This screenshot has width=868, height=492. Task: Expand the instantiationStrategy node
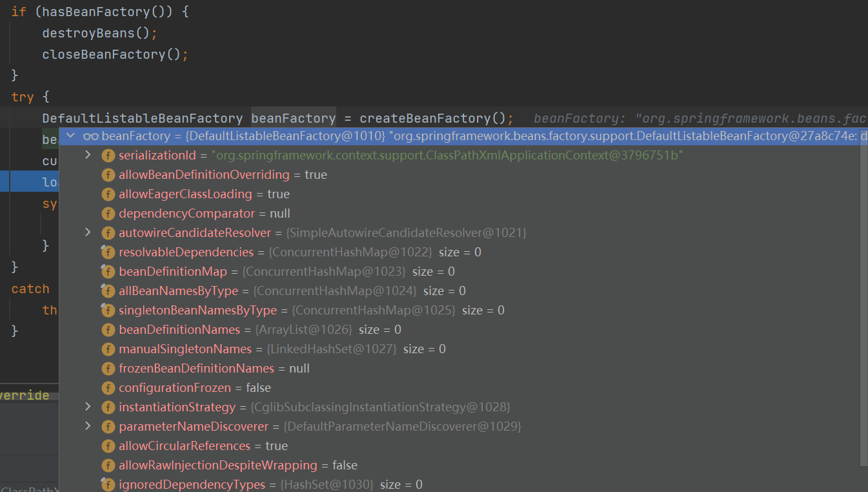tap(88, 407)
